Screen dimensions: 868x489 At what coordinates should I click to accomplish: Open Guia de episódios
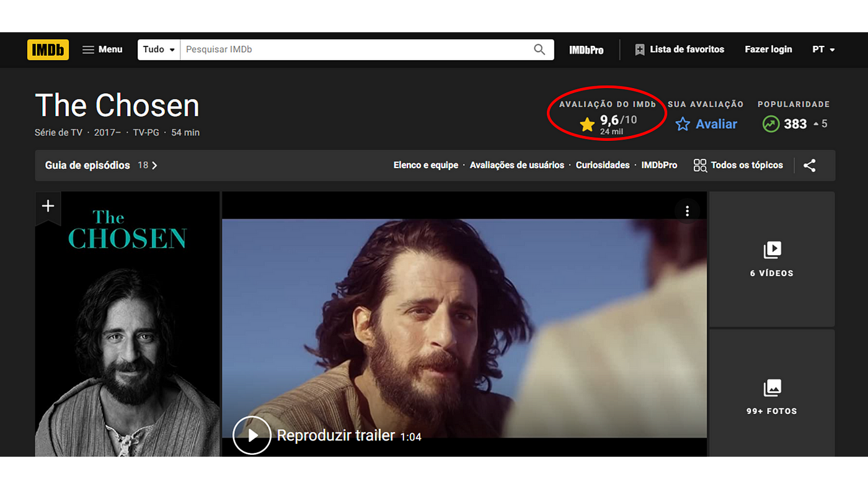click(x=87, y=165)
